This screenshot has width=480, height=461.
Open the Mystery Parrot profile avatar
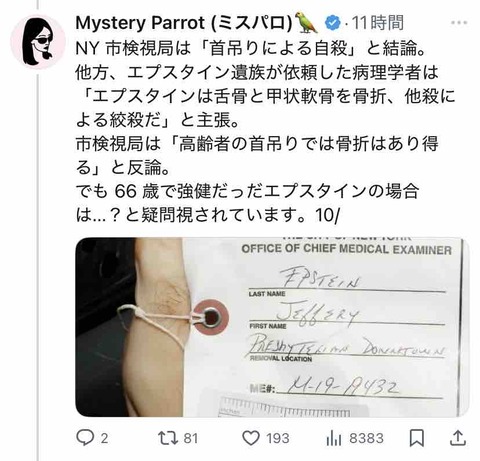38,42
